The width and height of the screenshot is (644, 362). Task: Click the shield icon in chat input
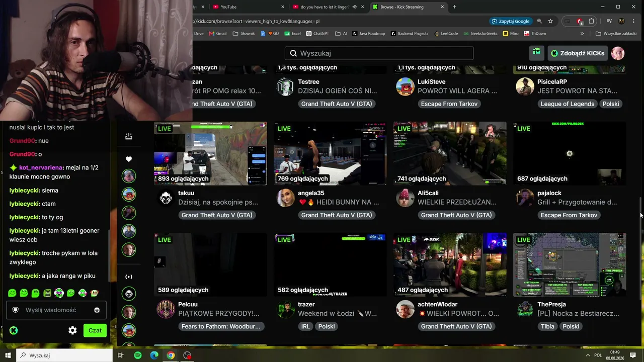click(16, 310)
